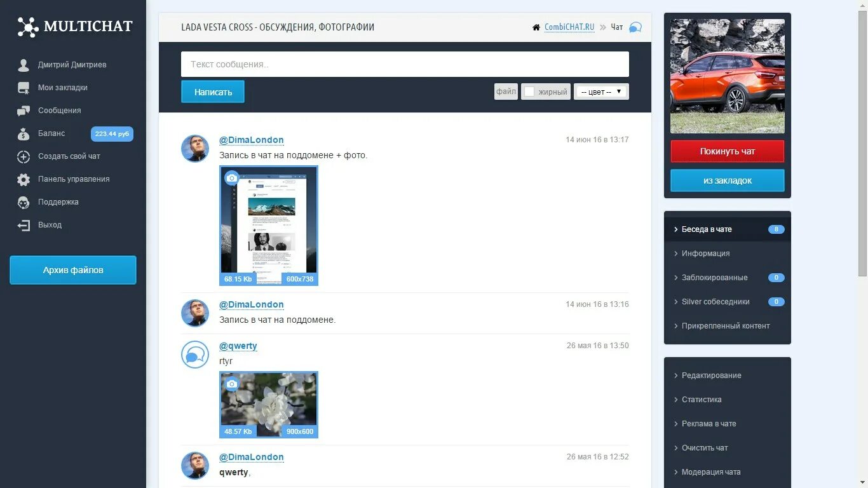
Task: Open @DimaLondon link on the 13:16 message
Action: pyautogui.click(x=252, y=304)
